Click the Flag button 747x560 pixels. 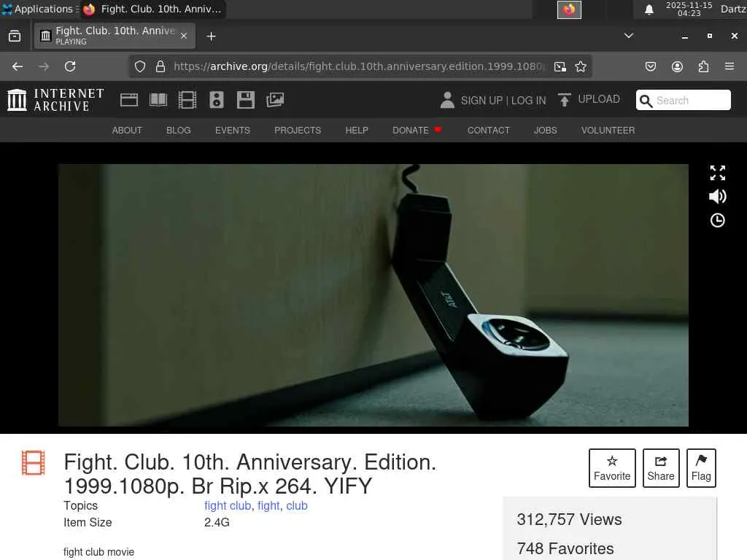point(701,468)
